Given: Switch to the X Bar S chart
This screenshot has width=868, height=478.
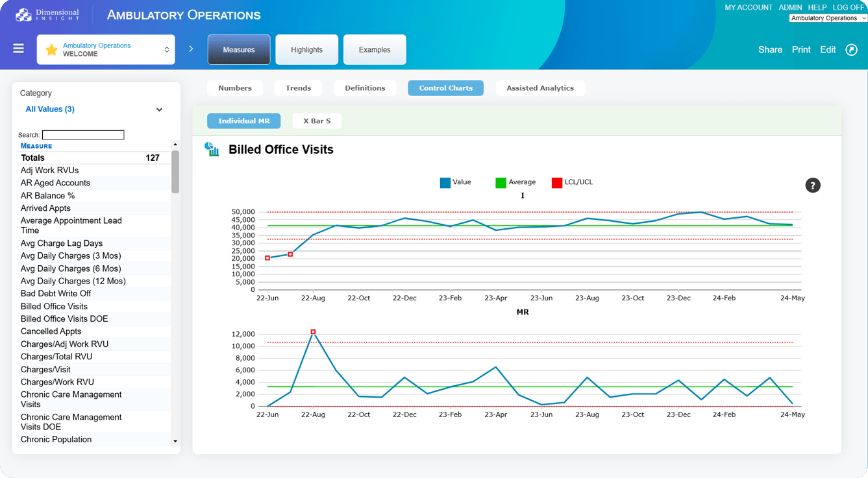Looking at the screenshot, I should coord(317,121).
